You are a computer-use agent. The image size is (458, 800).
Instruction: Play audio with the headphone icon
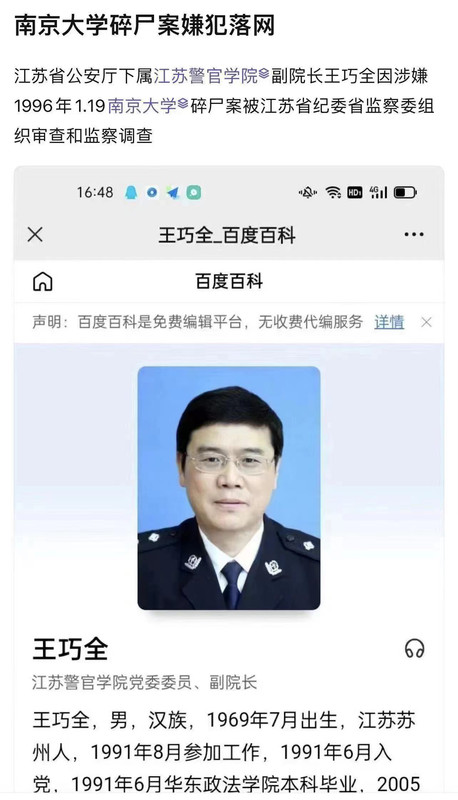click(x=414, y=649)
